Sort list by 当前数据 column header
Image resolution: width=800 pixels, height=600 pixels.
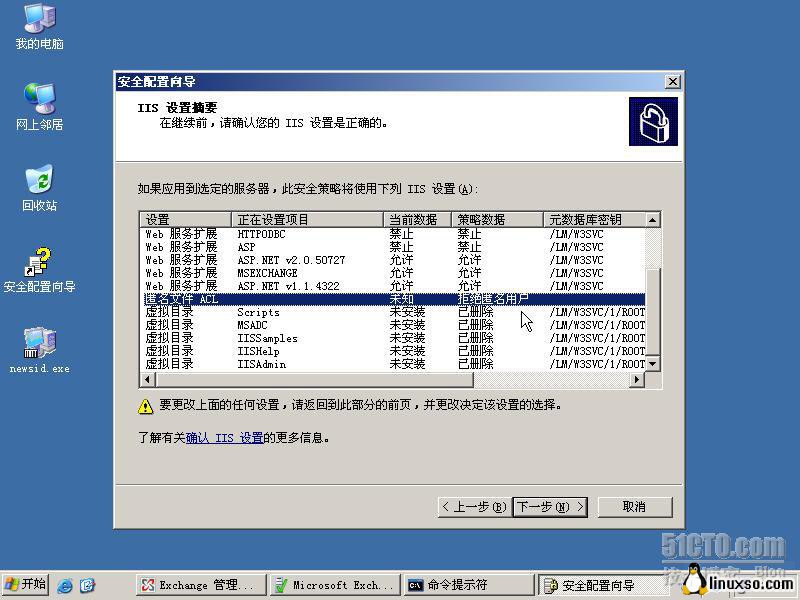[x=416, y=219]
